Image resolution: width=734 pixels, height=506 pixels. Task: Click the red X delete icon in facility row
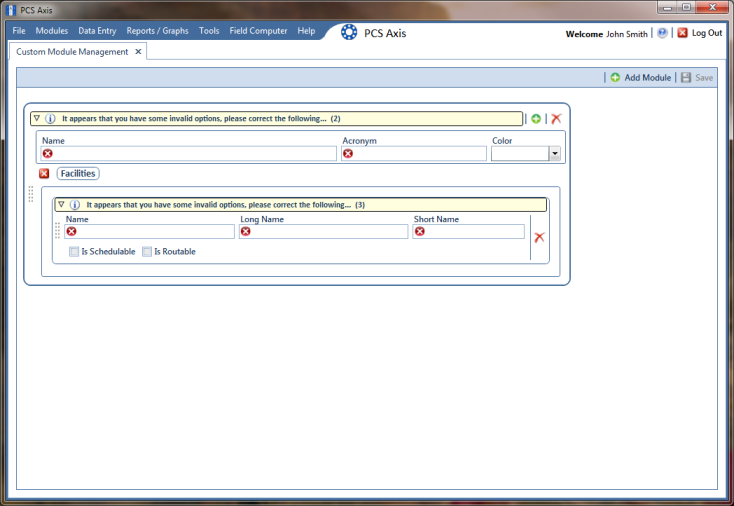[x=539, y=237]
